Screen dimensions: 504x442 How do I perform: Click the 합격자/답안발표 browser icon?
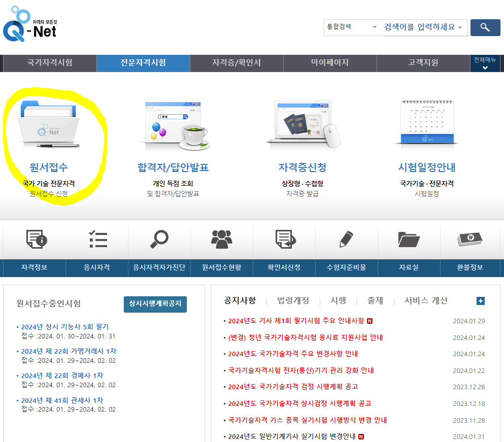[175, 126]
